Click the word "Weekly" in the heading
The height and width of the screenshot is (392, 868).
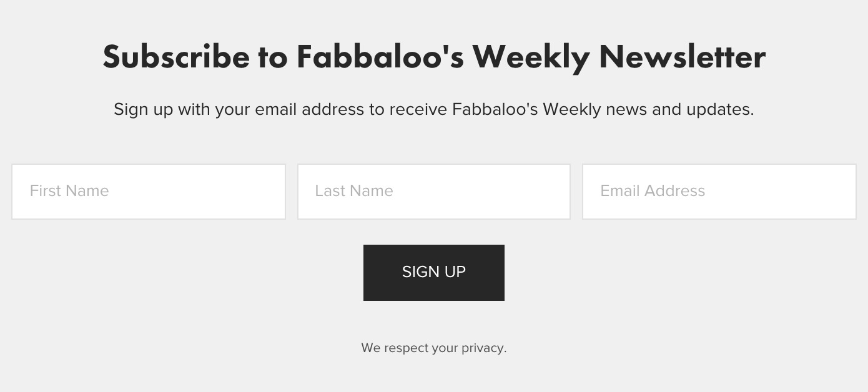tap(531, 57)
